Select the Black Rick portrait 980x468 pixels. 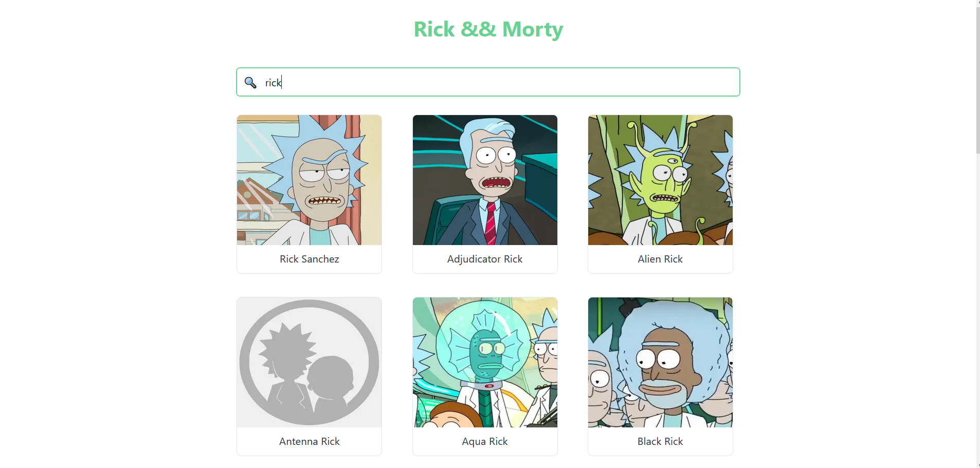point(660,362)
